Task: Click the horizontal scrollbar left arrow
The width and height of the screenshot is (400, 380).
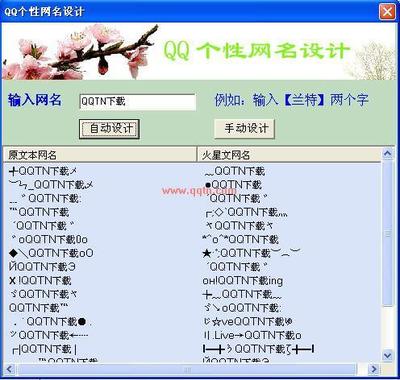Action: [9, 369]
